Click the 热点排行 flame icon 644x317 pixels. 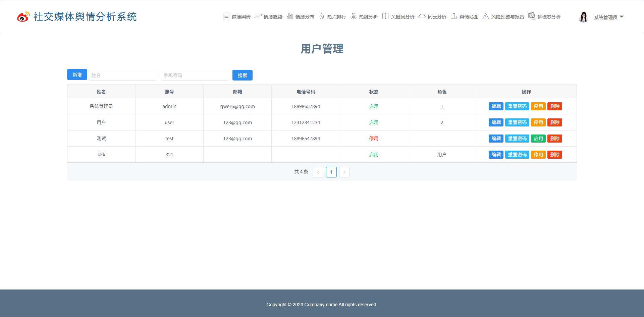click(322, 16)
